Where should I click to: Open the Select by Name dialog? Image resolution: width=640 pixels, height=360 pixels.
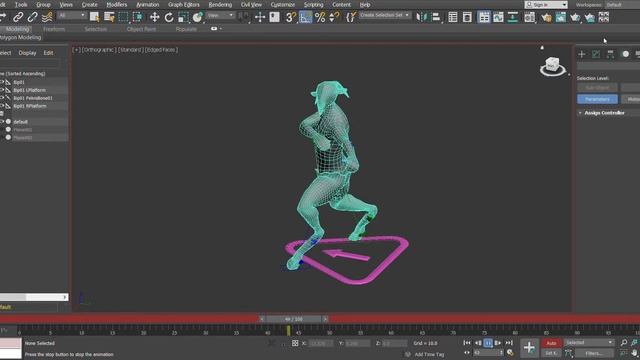tap(109, 17)
